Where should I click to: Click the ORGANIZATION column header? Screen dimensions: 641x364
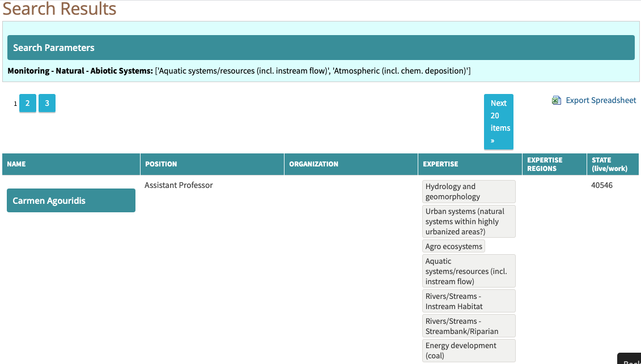[313, 164]
